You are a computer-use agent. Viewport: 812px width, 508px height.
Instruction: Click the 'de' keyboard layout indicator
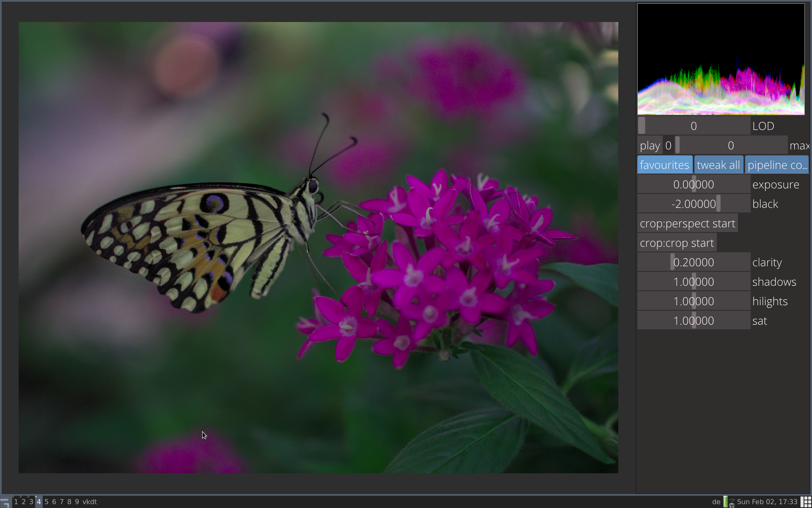[716, 502]
